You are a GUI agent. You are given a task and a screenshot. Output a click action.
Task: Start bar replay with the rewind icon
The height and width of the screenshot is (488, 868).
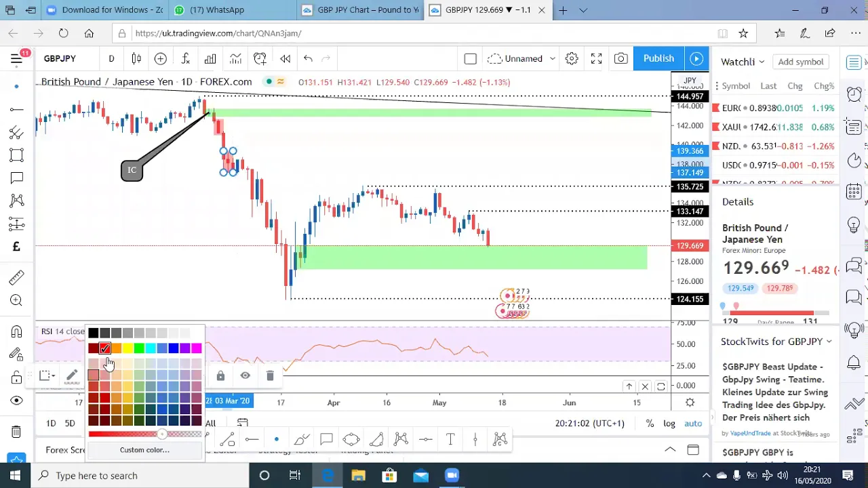[285, 59]
